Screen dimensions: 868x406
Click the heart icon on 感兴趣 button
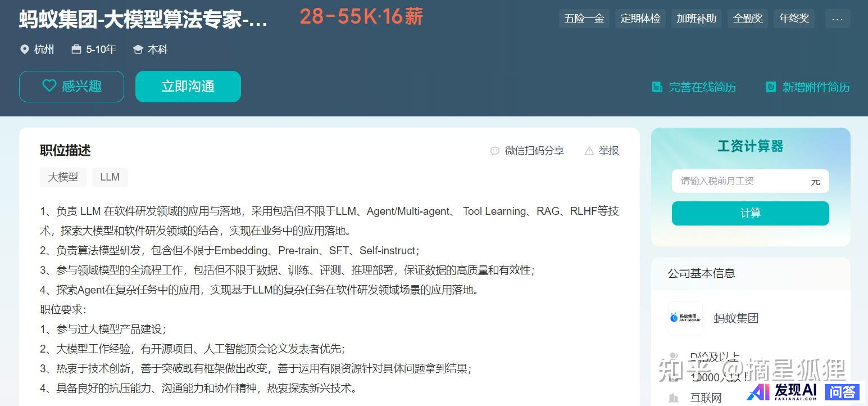[x=49, y=86]
